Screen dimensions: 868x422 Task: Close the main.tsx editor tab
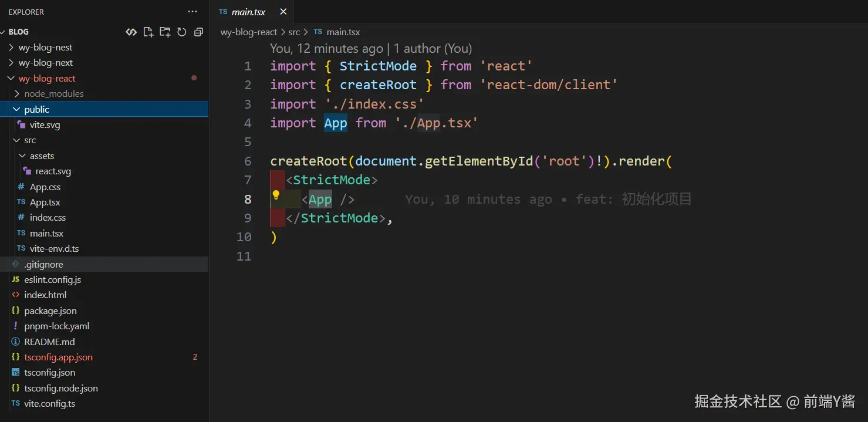(x=283, y=12)
